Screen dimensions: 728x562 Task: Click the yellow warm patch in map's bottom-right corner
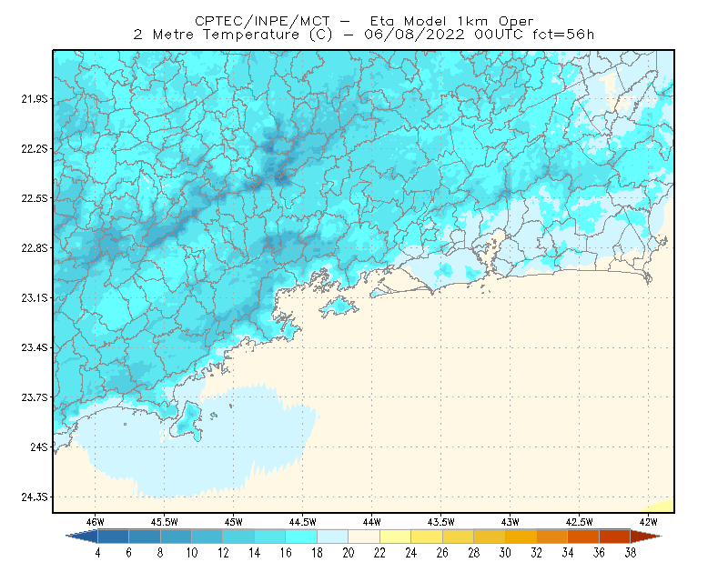(x=663, y=507)
